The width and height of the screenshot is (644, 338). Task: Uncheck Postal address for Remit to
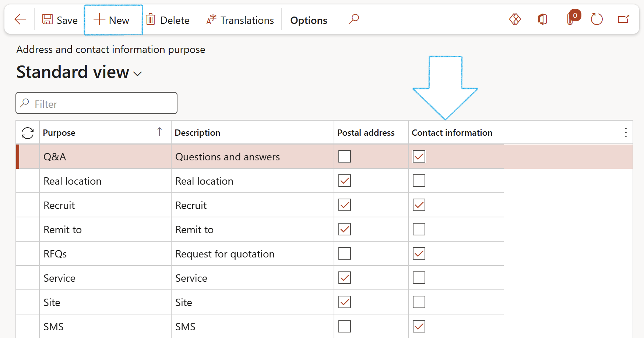pyautogui.click(x=345, y=229)
